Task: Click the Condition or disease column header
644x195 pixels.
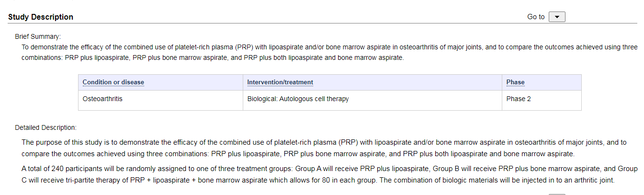Action: [113, 82]
